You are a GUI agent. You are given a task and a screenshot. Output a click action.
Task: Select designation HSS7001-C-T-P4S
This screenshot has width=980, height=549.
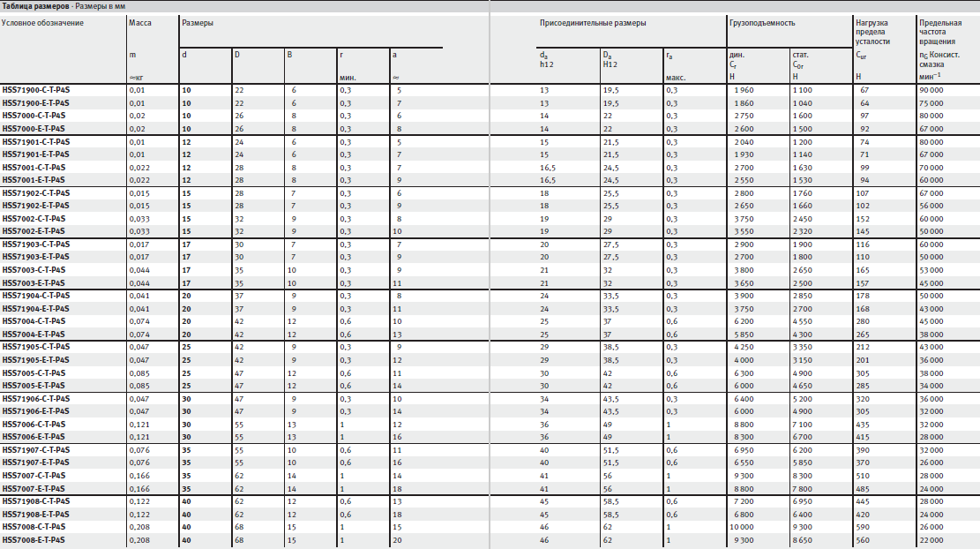tap(34, 168)
